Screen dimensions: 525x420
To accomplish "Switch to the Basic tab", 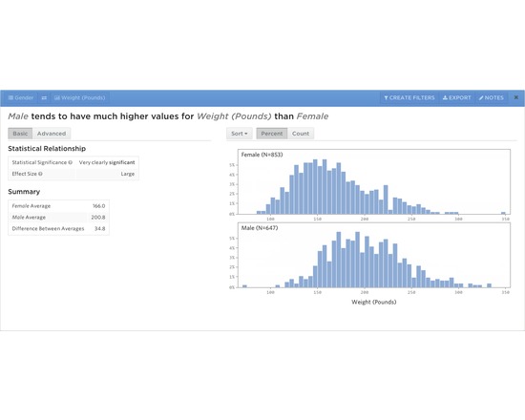I will [x=20, y=134].
